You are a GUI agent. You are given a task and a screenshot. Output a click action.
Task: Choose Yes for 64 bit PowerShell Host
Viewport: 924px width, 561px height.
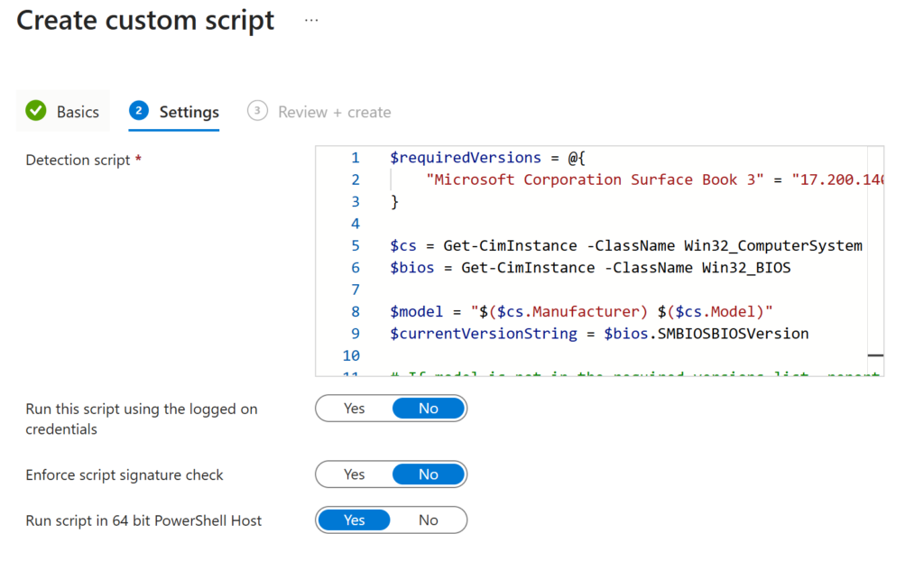pos(354,520)
